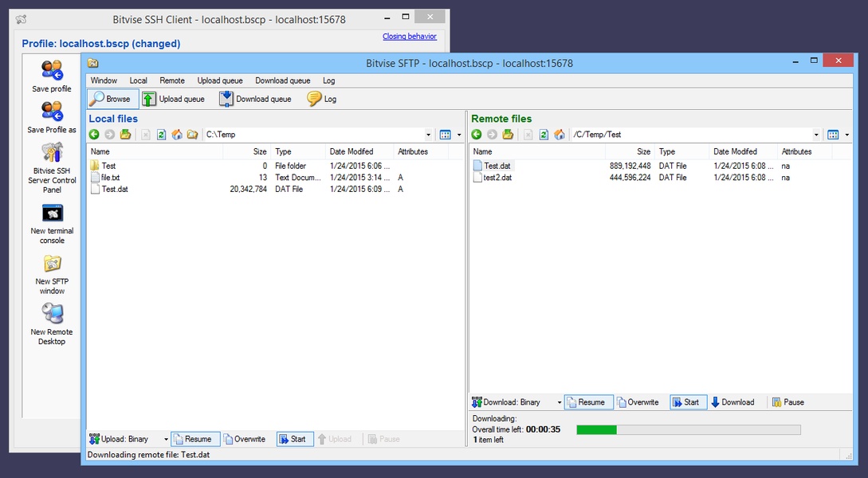
Task: Open the Remote menu
Action: click(x=172, y=80)
